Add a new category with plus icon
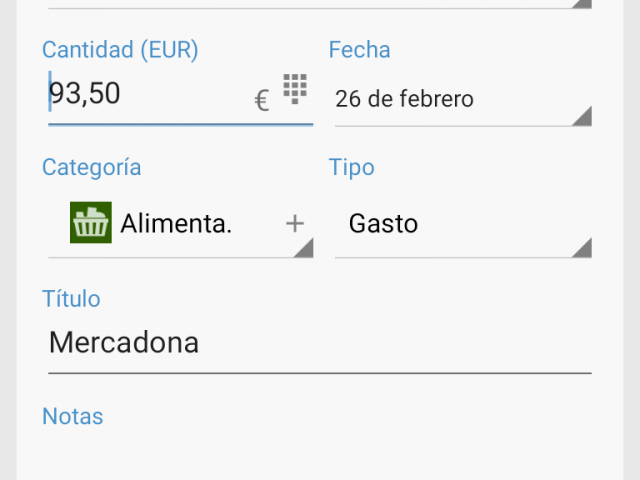This screenshot has height=480, width=640. tap(295, 224)
